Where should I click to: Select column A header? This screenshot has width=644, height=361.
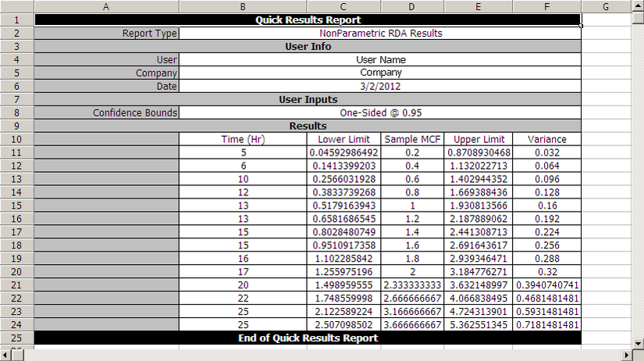pyautogui.click(x=106, y=6)
